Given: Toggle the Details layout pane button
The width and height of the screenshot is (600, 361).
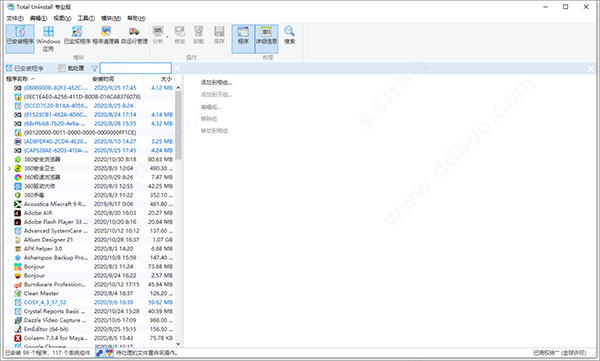Looking at the screenshot, I should coord(266,39).
